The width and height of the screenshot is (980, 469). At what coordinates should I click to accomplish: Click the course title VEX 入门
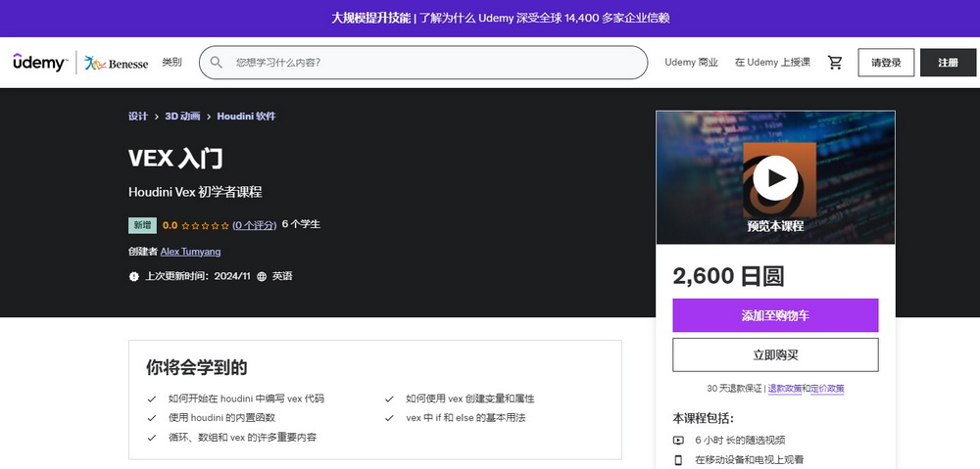pyautogui.click(x=175, y=158)
